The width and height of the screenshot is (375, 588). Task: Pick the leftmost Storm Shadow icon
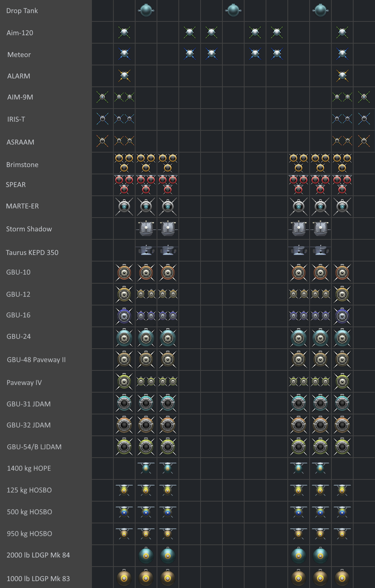[x=146, y=228]
